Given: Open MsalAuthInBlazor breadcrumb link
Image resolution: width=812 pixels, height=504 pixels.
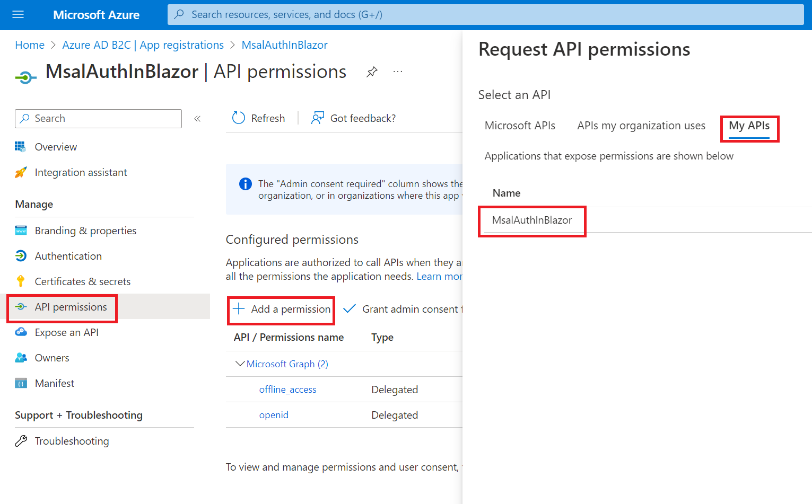Looking at the screenshot, I should pyautogui.click(x=285, y=45).
